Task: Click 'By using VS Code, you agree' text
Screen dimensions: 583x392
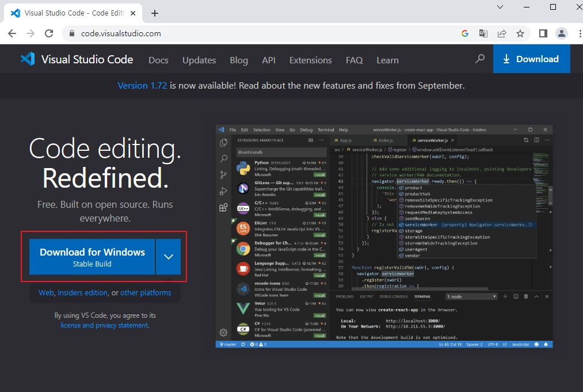Action: 105,315
